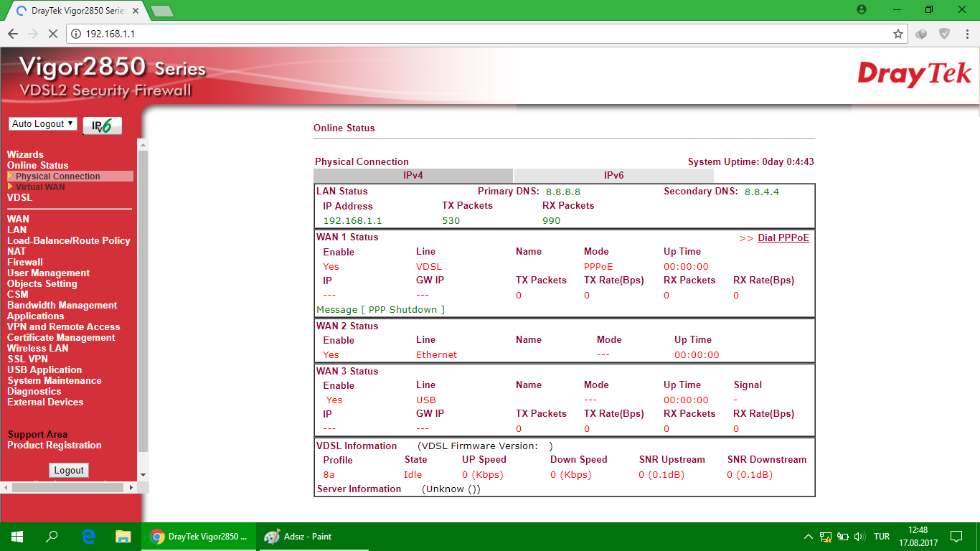
Task: Click the Logout button
Action: click(x=69, y=471)
